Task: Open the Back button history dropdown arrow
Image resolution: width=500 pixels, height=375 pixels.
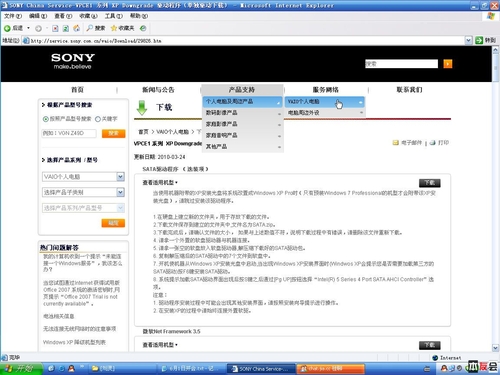Action: (x=28, y=28)
